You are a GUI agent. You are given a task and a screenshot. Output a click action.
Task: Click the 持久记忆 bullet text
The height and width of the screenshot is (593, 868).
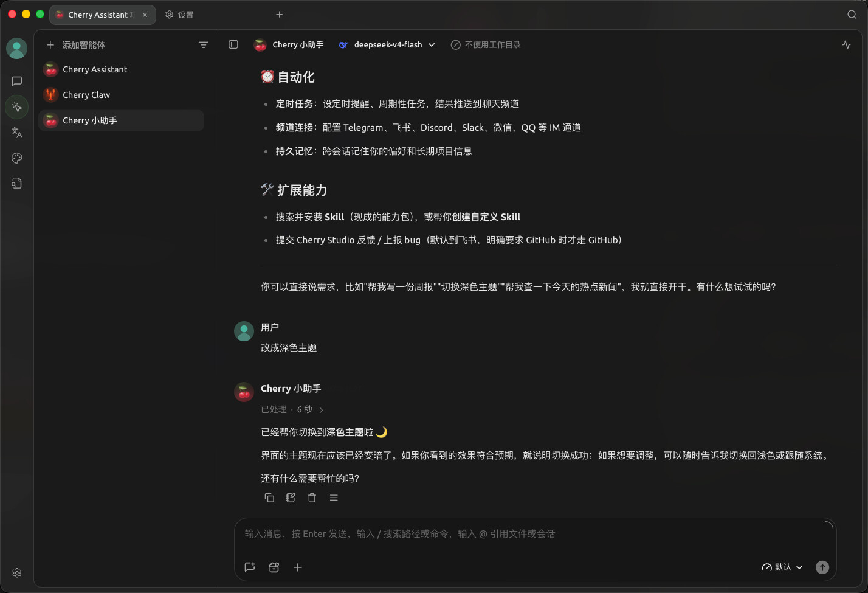pyautogui.click(x=374, y=151)
